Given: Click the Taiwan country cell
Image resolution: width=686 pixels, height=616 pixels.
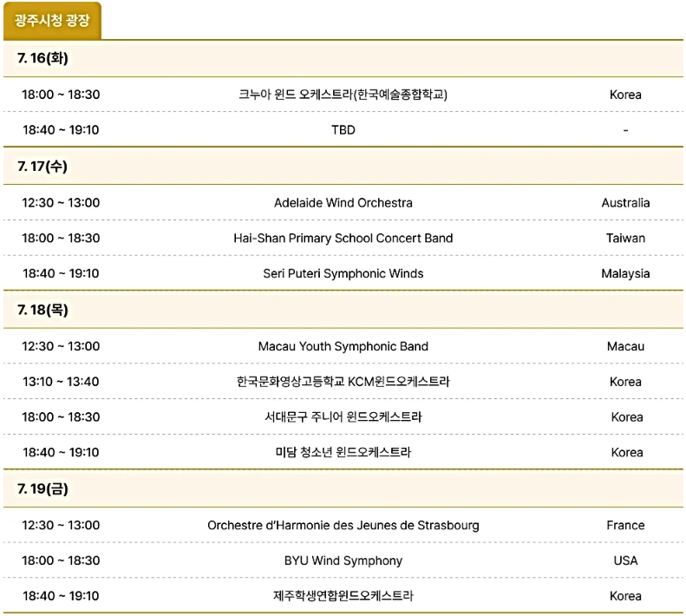Looking at the screenshot, I should tap(625, 239).
